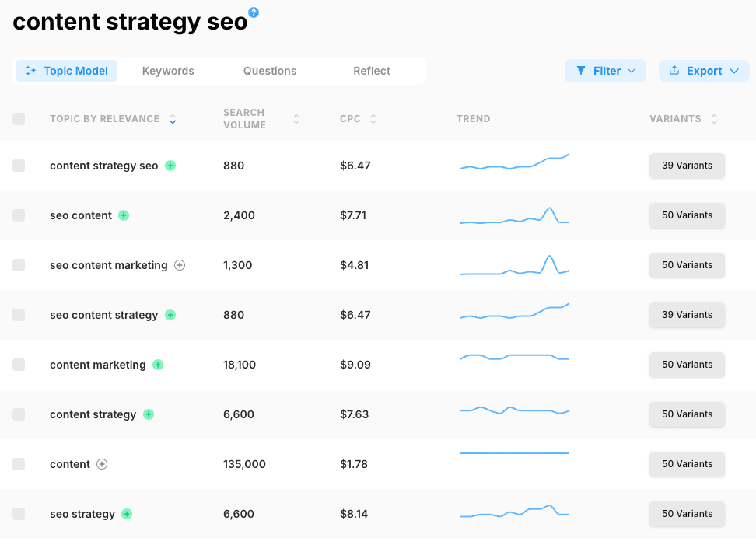Select the content marketing row checkbox
The image size is (756, 545).
tap(19, 365)
